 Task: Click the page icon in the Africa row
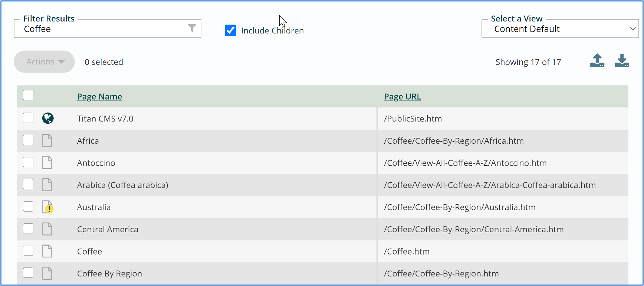47,140
